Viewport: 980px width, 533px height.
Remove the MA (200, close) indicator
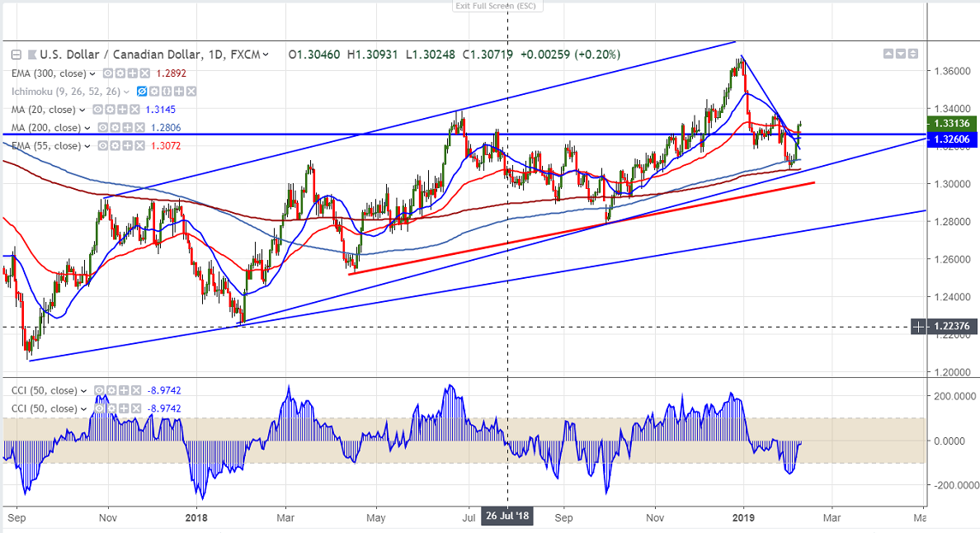pos(140,127)
